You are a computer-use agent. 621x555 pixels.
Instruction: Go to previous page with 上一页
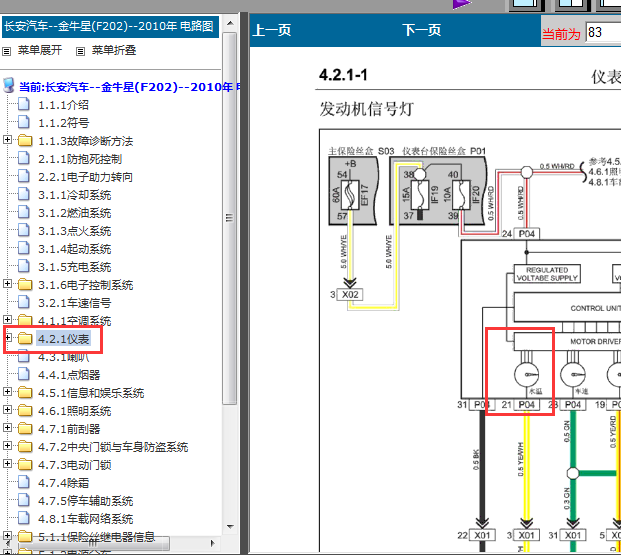[272, 30]
